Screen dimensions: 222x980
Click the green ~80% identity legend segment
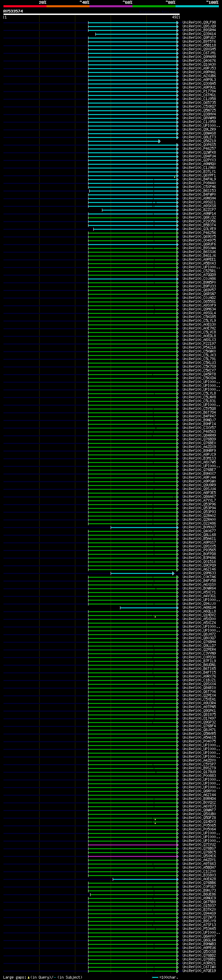click(154, 6)
